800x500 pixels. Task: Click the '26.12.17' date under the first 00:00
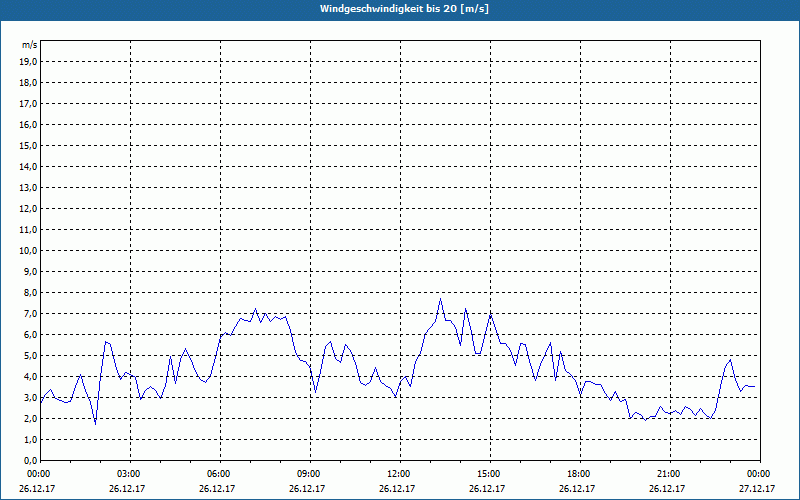[37, 488]
